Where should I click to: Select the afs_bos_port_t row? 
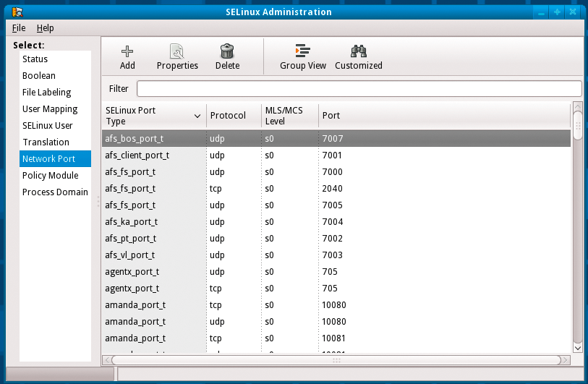point(336,138)
